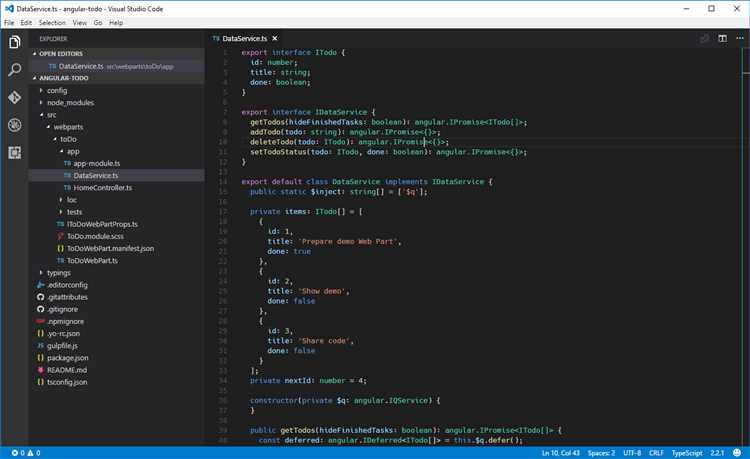Open the editor More Actions ellipsis menu
Screen dimensions: 750x459
click(739, 38)
